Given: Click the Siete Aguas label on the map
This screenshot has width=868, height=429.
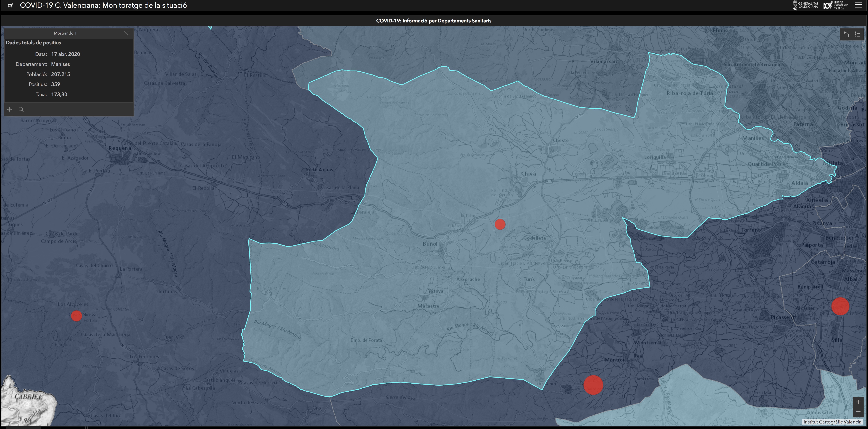Looking at the screenshot, I should pos(319,170).
